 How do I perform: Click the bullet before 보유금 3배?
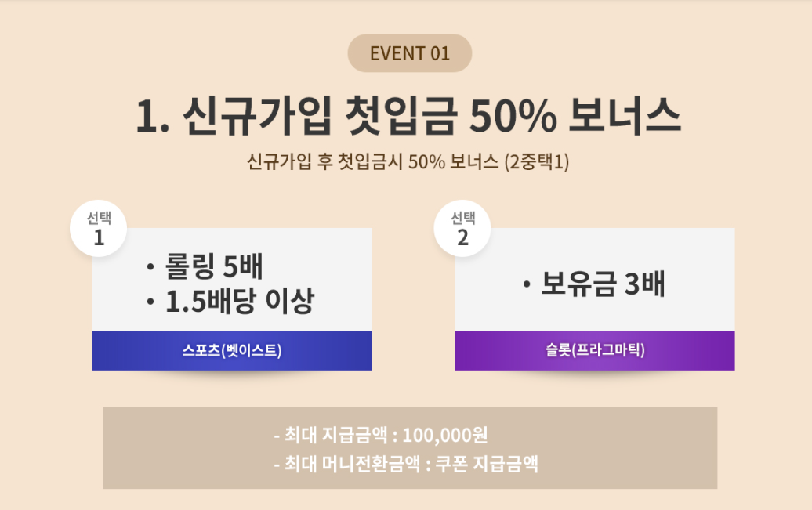tap(527, 285)
